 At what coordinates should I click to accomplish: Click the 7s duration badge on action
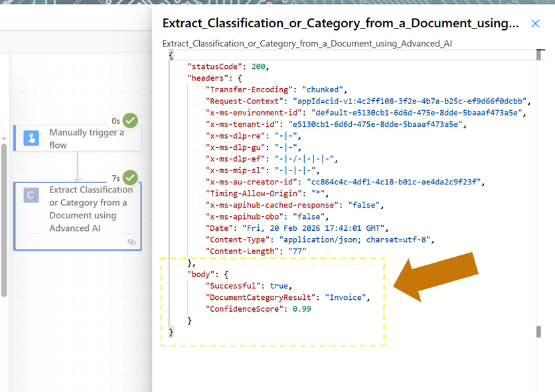[116, 178]
